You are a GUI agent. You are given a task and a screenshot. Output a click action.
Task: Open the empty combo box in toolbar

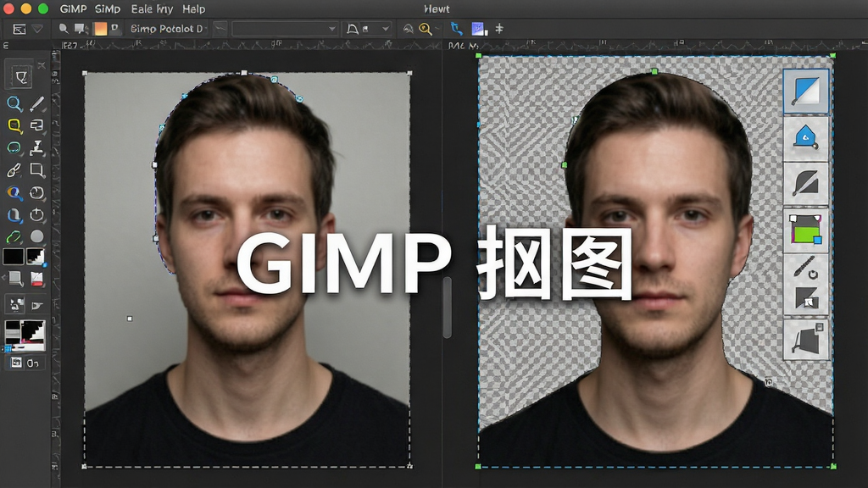coord(285,29)
